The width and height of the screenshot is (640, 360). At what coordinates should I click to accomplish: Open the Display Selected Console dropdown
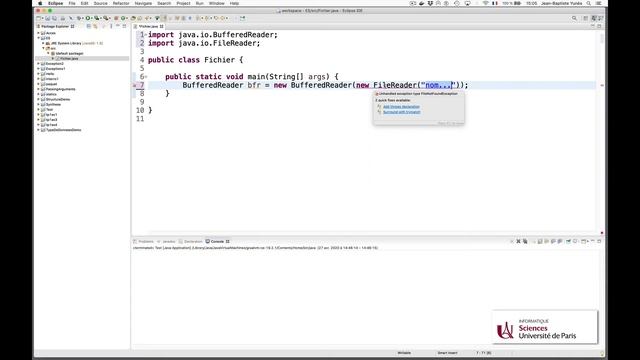576,242
